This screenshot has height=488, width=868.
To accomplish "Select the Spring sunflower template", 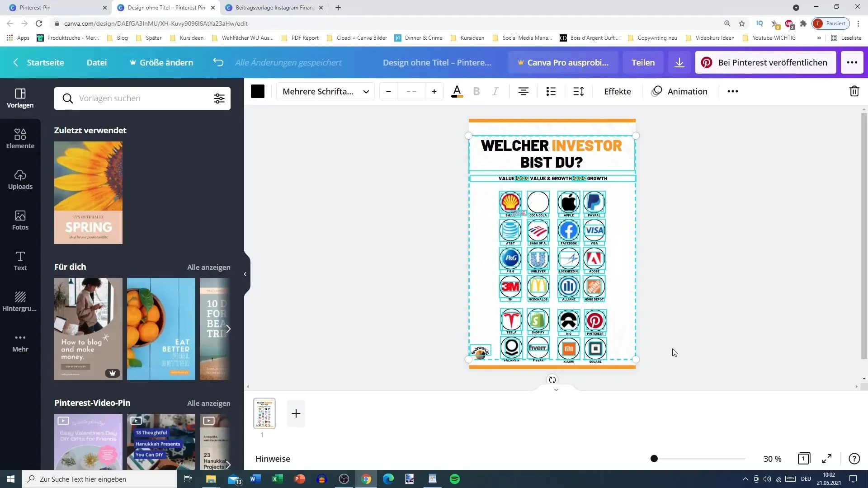I will [88, 192].
